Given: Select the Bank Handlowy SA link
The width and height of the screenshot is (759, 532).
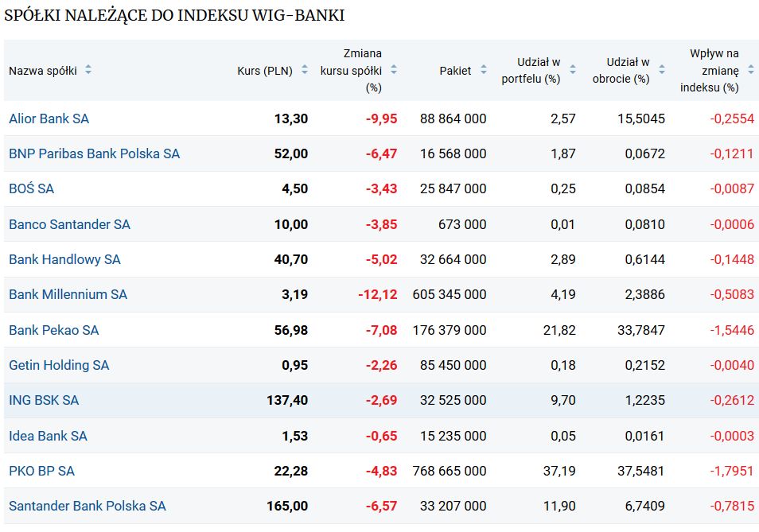Looking at the screenshot, I should pos(65,259).
